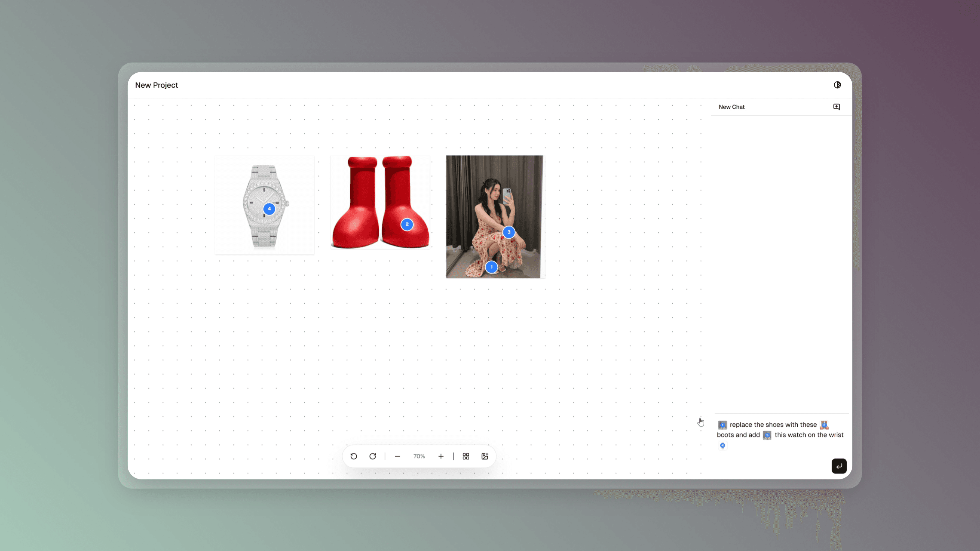The width and height of the screenshot is (980, 551).
Task: Undo the last canvas action
Action: point(353,456)
